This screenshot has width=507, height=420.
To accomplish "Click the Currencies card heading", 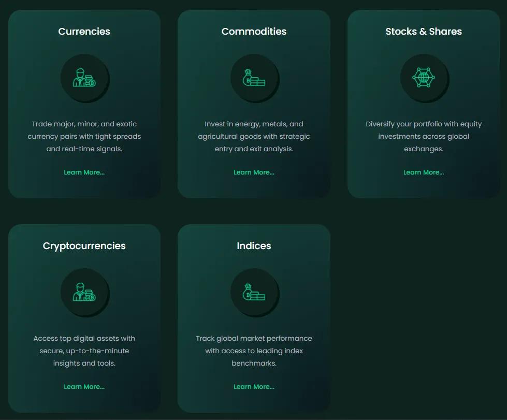I will pyautogui.click(x=84, y=32).
